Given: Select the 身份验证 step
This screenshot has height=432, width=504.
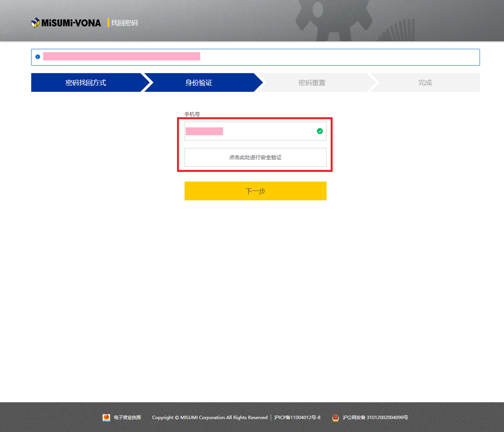Looking at the screenshot, I should (x=199, y=83).
